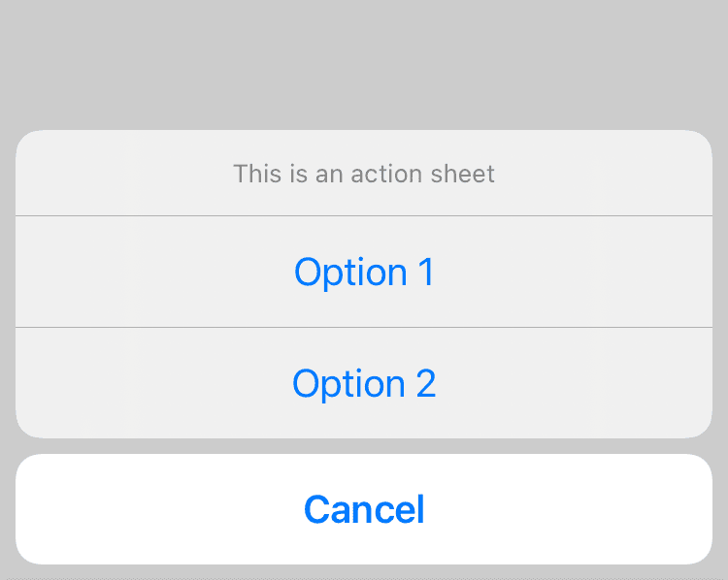The image size is (728, 580).
Task: Cancel the action sheet
Action: [364, 509]
